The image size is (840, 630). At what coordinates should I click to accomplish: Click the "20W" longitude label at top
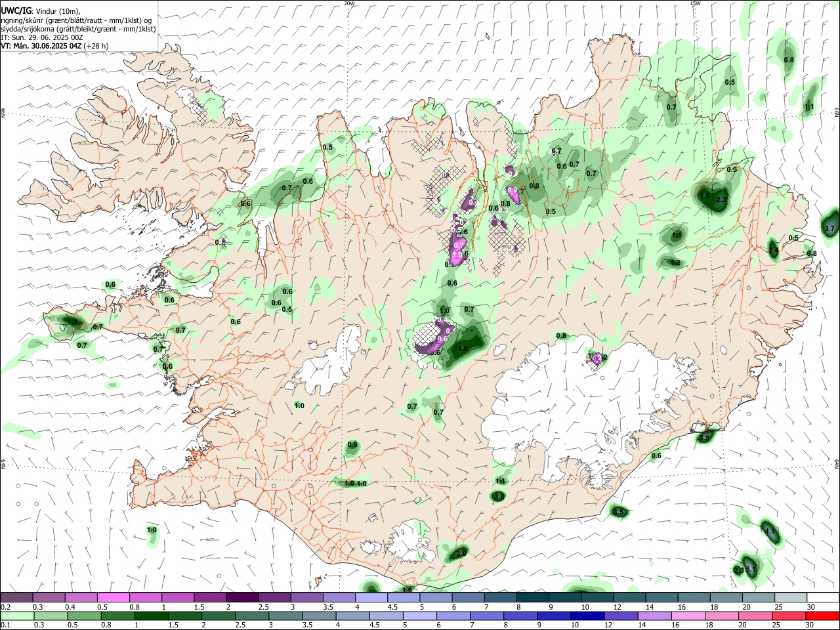349,3
